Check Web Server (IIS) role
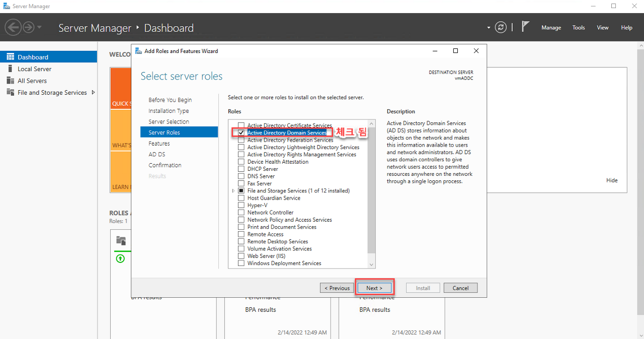644x339 pixels. [241, 256]
